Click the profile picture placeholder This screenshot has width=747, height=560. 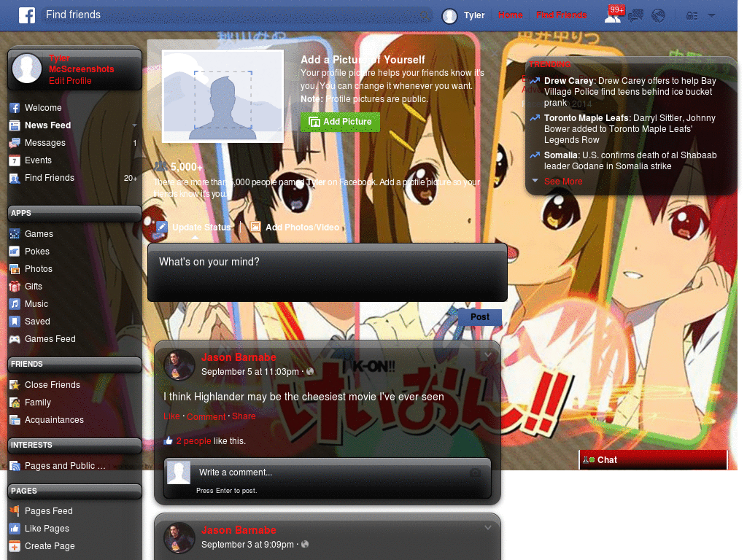[222, 96]
